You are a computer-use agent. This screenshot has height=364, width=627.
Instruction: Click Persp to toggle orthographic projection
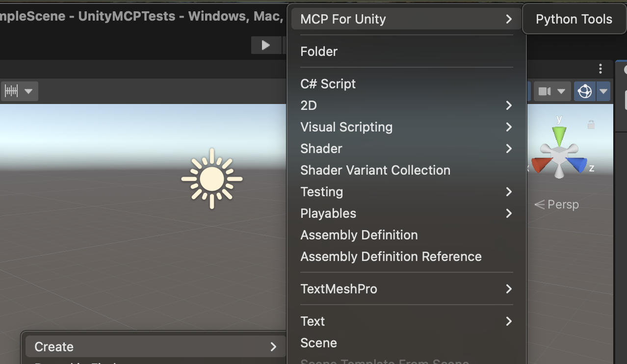(x=563, y=204)
